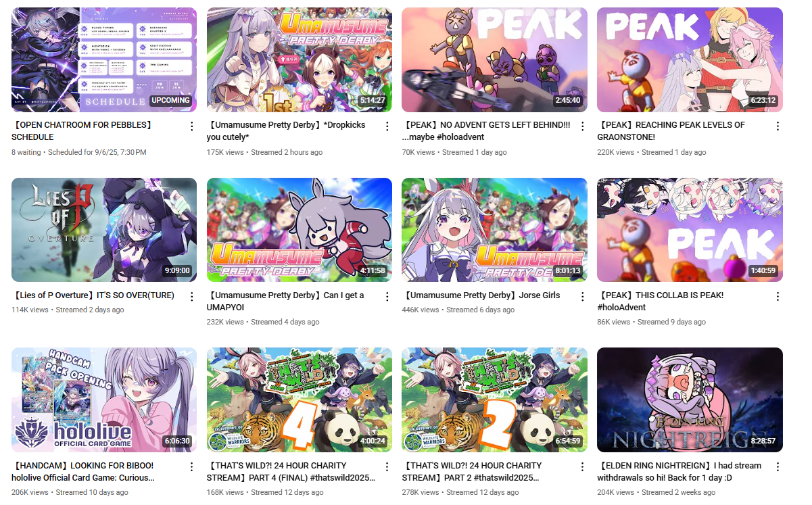
Task: Open the options menu for the OPEN CHATROOM FOR PEBBLES video
Action: pos(192,126)
